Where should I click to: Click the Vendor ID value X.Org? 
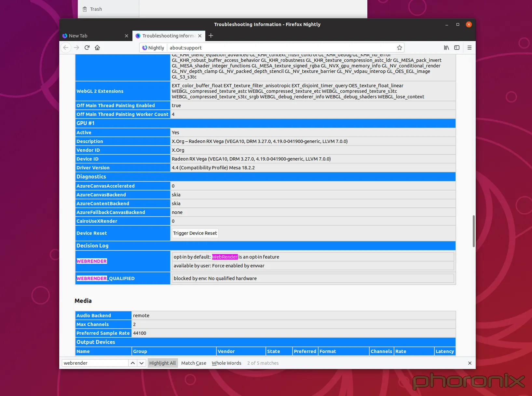178,150
